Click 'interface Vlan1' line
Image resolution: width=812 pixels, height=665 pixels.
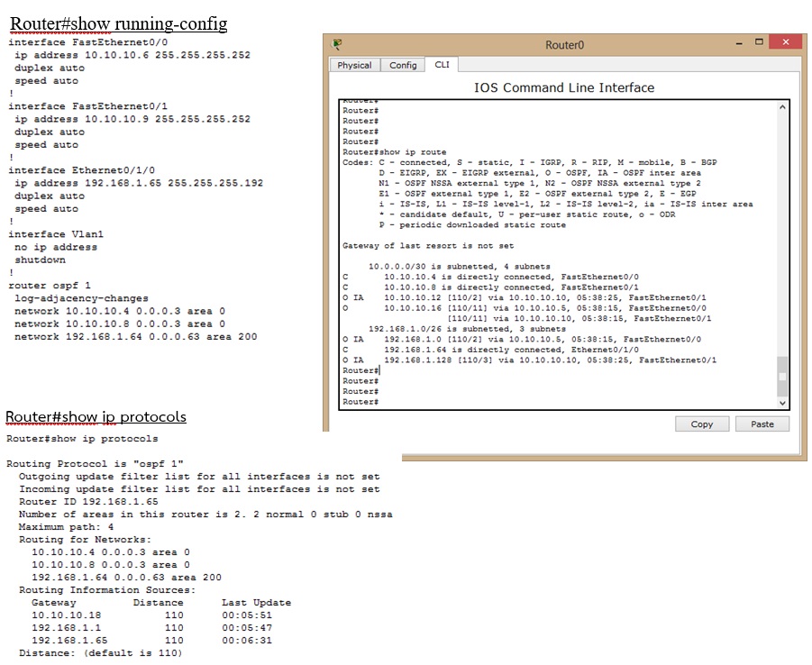click(56, 234)
